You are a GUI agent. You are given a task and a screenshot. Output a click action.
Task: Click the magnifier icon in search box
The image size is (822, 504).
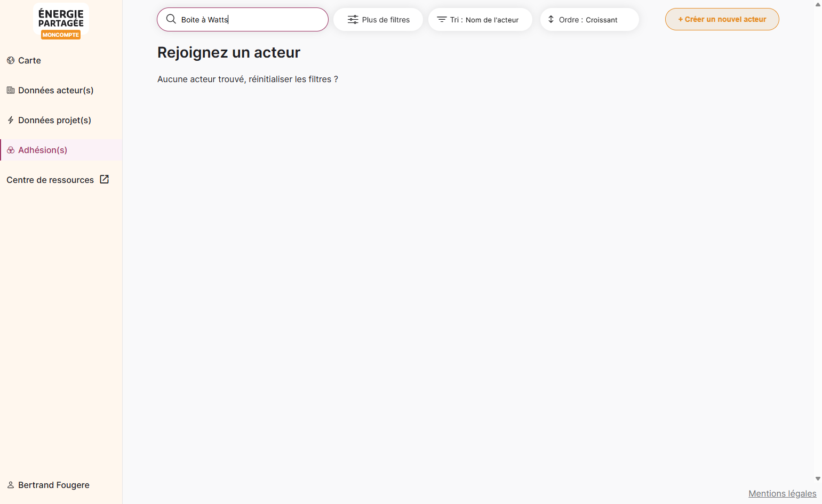[171, 19]
